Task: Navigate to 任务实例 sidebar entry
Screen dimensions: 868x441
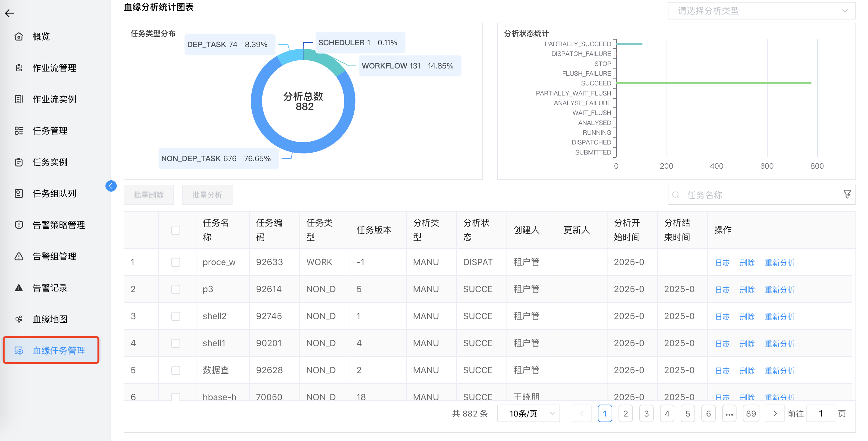Action: (x=50, y=162)
